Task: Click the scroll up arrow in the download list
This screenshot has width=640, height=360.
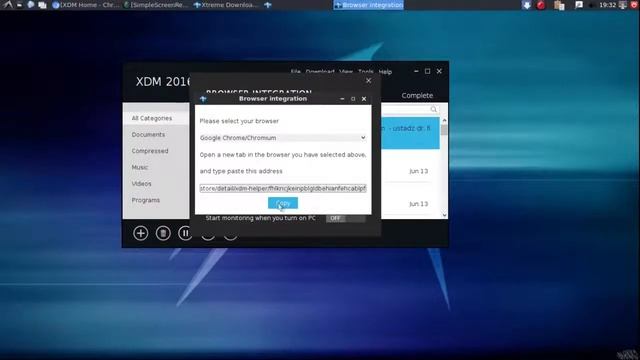Action: (x=444, y=120)
